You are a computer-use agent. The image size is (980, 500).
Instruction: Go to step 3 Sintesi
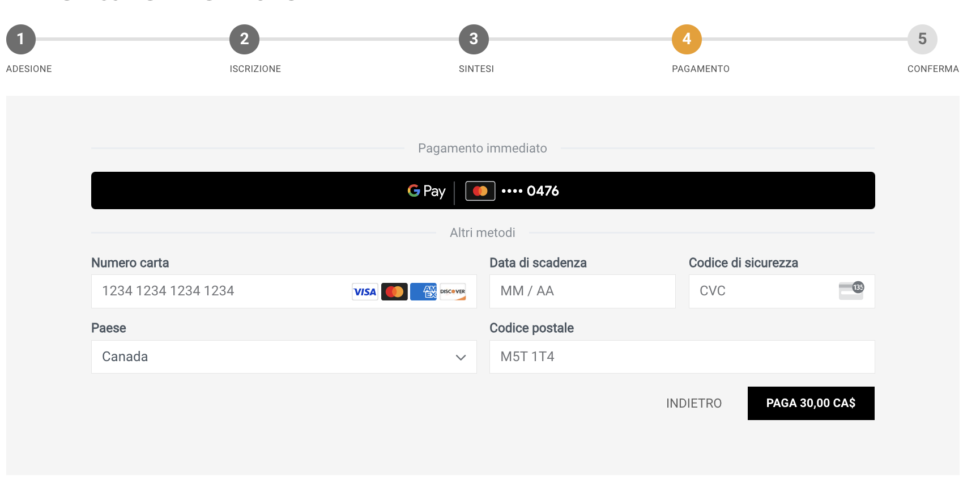(474, 40)
